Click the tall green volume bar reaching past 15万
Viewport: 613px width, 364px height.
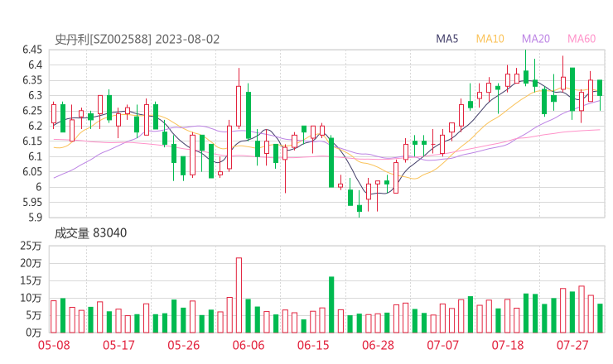pyautogui.click(x=331, y=304)
